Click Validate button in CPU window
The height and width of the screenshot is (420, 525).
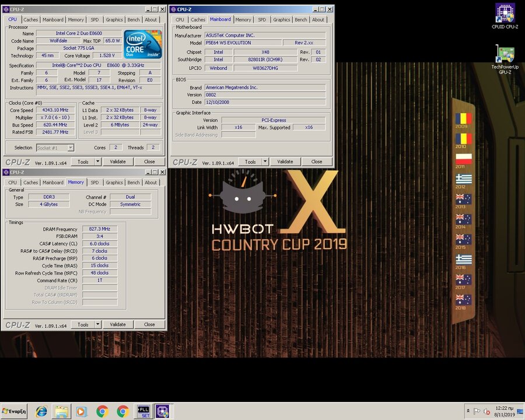(117, 162)
